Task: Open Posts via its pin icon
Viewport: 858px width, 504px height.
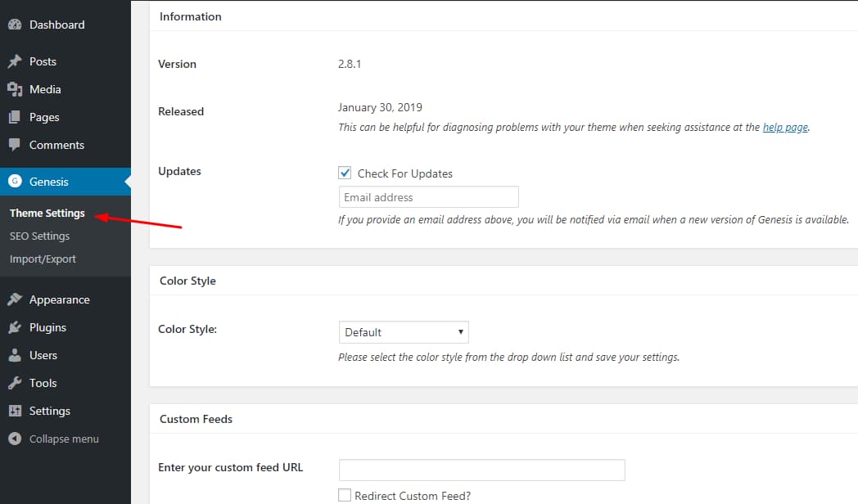Action: 15,61
